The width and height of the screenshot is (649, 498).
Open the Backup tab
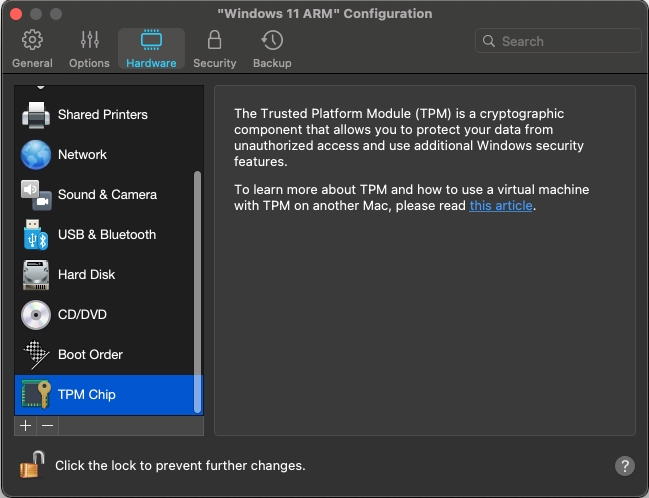[272, 48]
